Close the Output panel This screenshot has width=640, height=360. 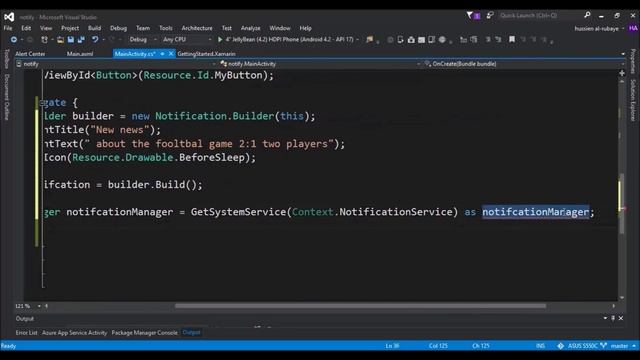click(621, 318)
